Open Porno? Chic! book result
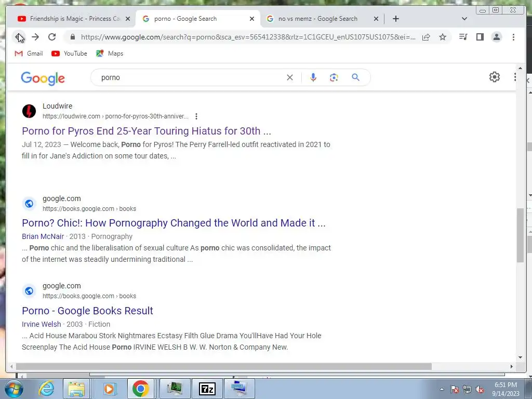Image resolution: width=532 pixels, height=399 pixels. point(174,223)
